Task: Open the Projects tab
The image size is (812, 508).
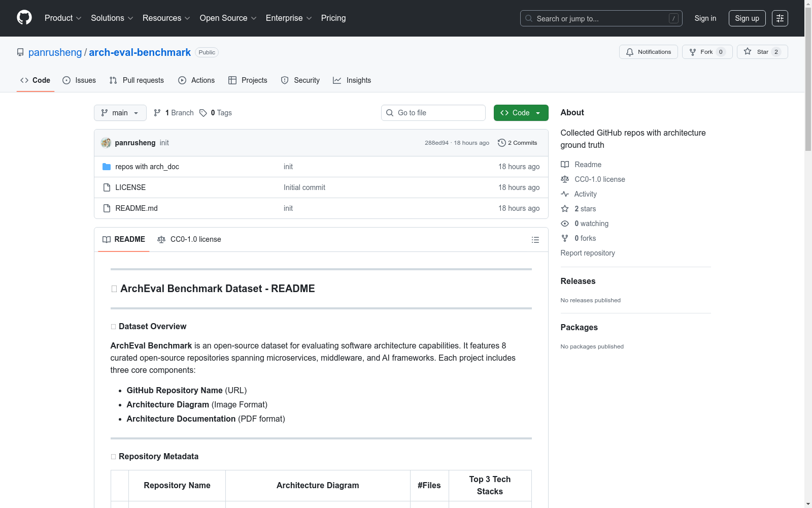Action: [x=248, y=80]
